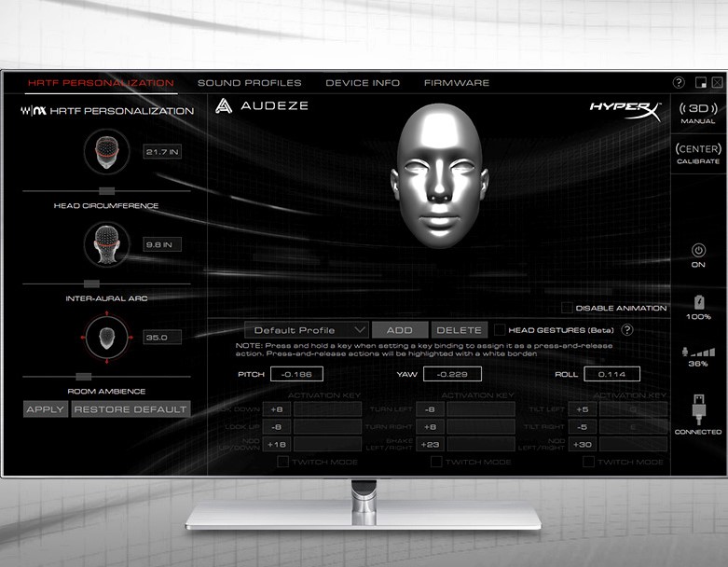This screenshot has height=567, width=728.
Task: Click the Turn Left -8 threshold field
Action: 430,409
